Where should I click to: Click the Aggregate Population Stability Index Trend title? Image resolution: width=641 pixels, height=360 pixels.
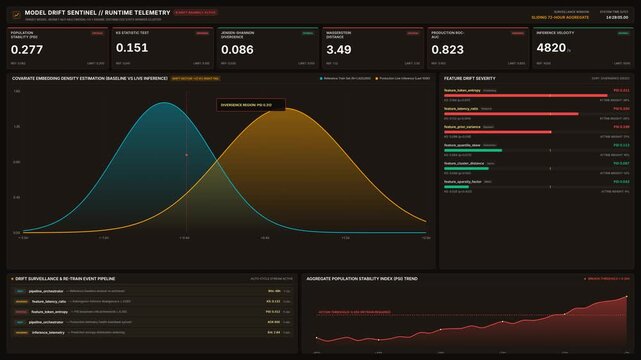coord(362,279)
